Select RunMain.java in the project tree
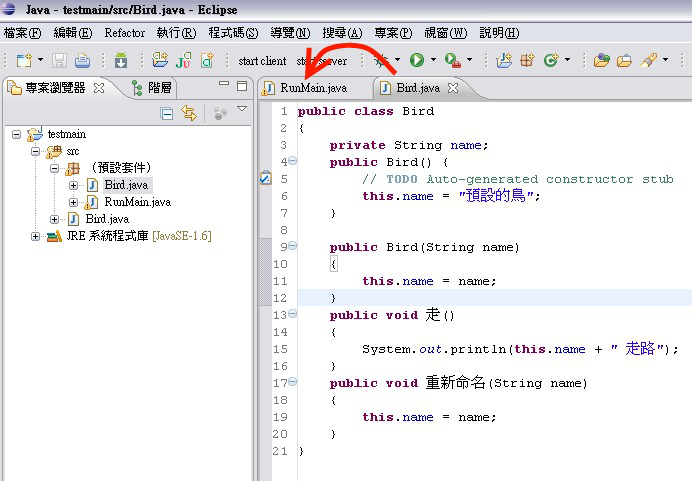Screen dimensions: 692x481 click(136, 202)
